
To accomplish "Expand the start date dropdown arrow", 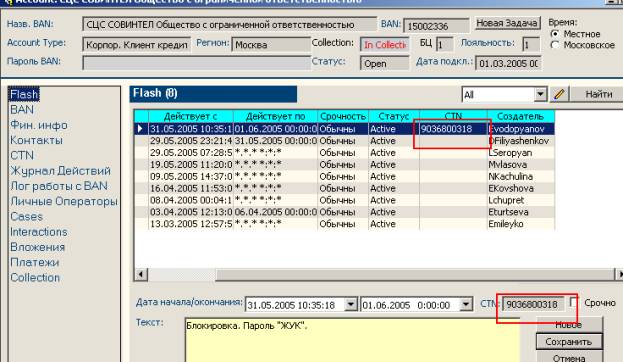I will (x=350, y=304).
